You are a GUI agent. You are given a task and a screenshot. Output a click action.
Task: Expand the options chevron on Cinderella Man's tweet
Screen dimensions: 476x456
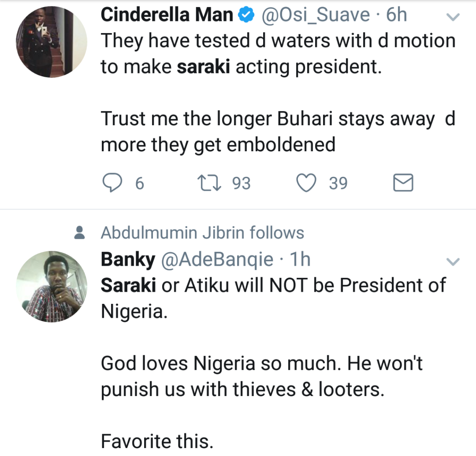453,18
